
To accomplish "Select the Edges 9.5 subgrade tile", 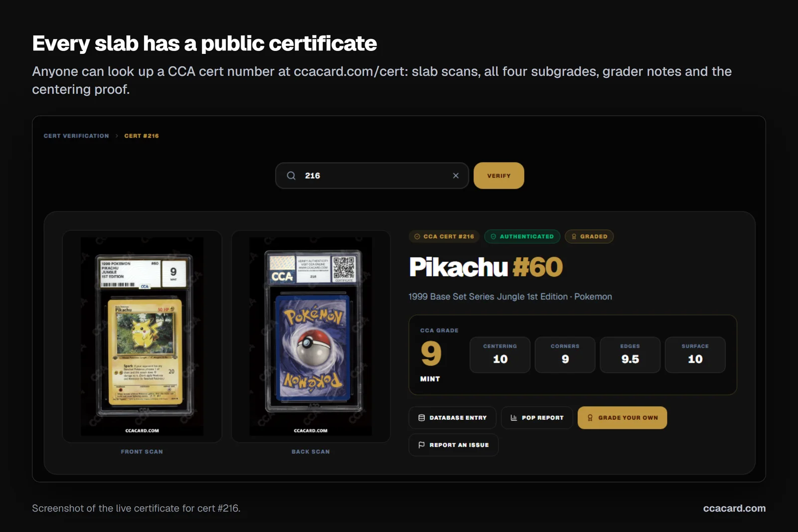I will 630,355.
